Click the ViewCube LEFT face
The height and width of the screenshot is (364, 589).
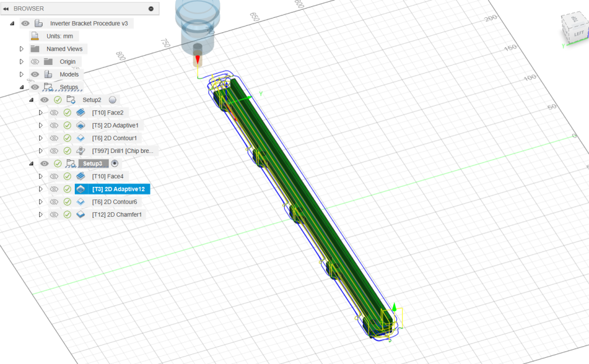pos(579,34)
